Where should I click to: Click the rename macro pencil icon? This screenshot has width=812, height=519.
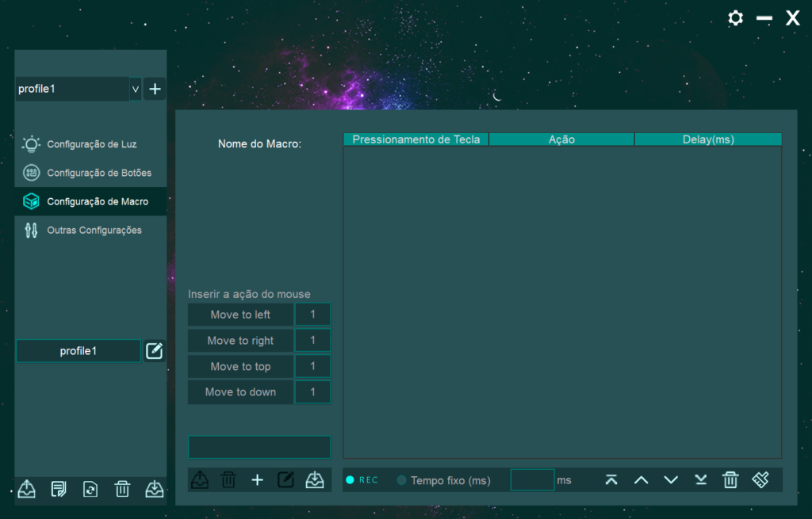pyautogui.click(x=285, y=479)
